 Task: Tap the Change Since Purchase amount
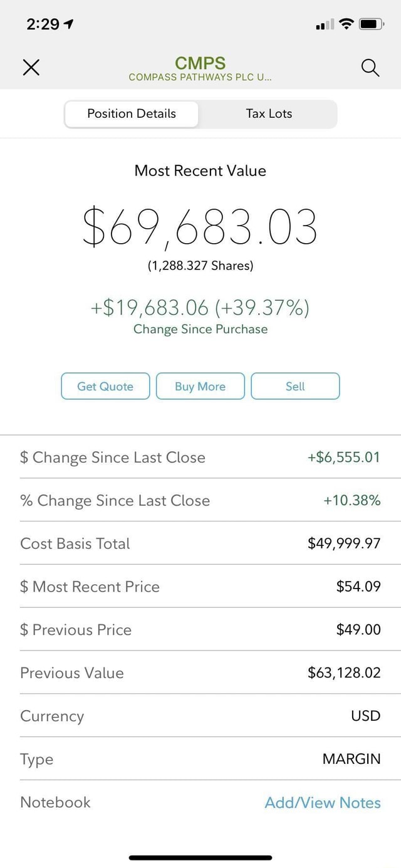[x=200, y=308]
